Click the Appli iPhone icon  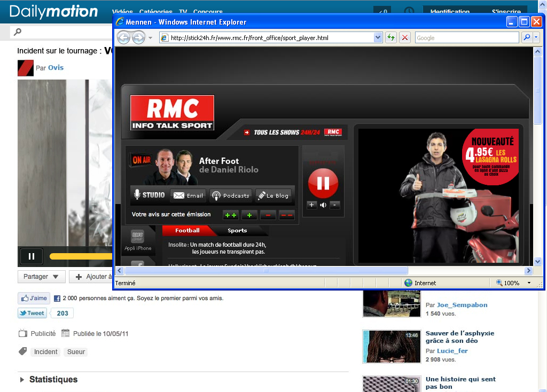138,240
